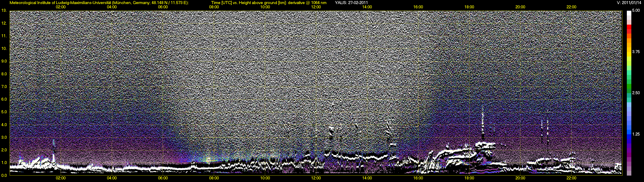Click the 18:00 label on the bottom time axis

coord(469,178)
